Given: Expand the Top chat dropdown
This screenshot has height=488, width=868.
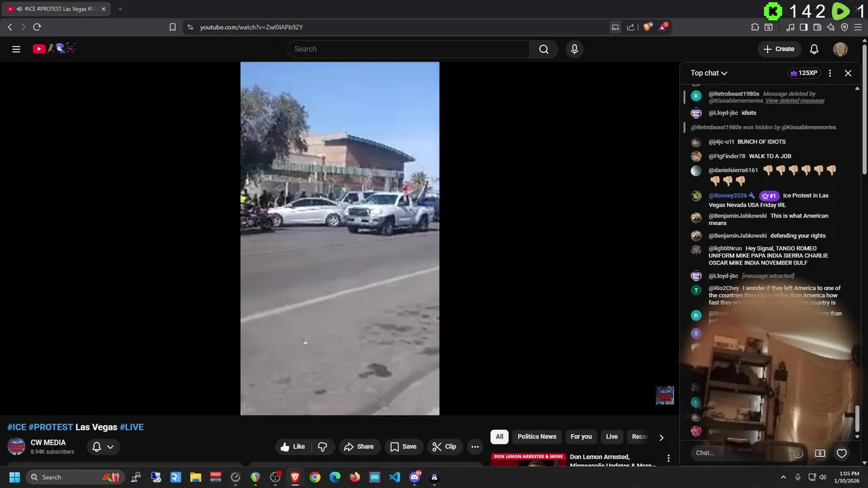Looking at the screenshot, I should (x=709, y=73).
